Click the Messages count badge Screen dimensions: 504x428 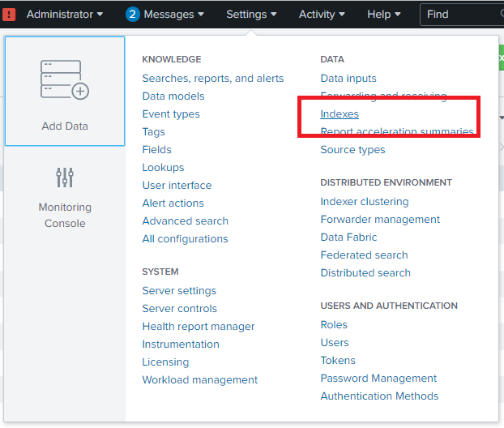pos(133,14)
